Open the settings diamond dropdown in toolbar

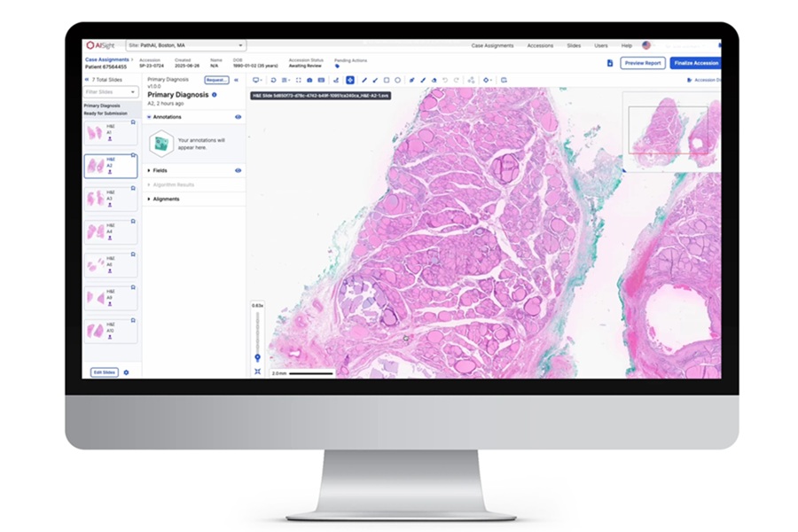click(487, 81)
